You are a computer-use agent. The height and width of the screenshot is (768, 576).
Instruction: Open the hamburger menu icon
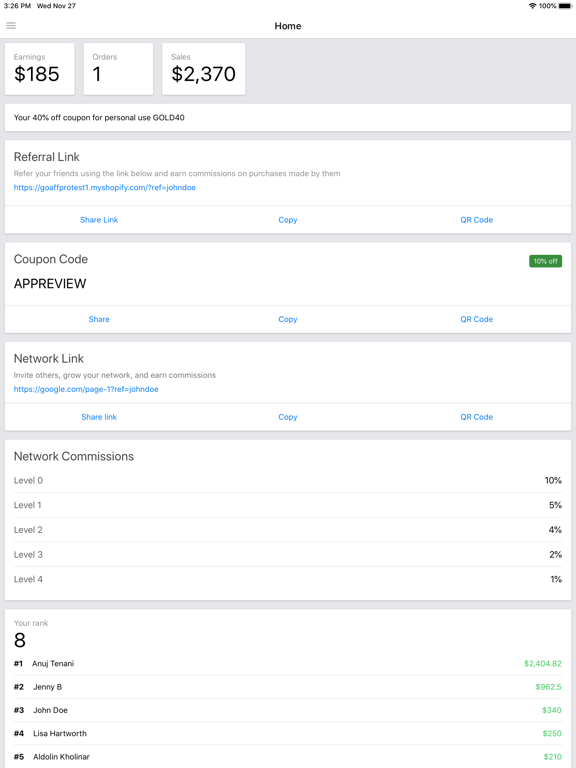tap(11, 25)
